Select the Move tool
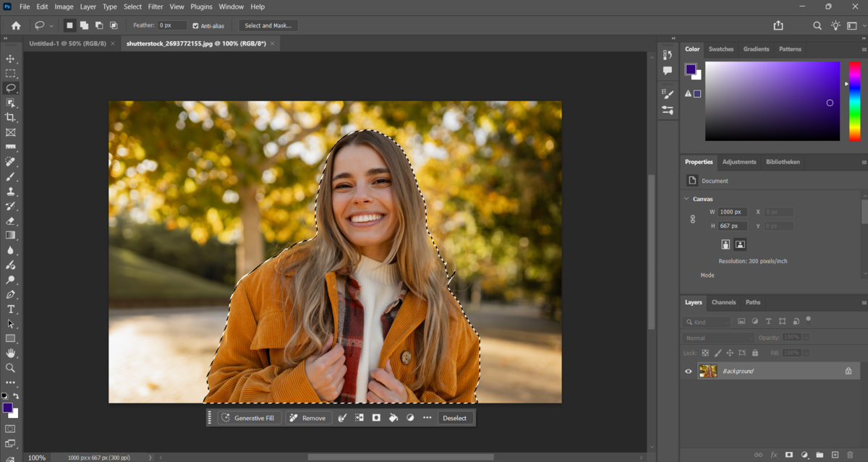 pos(10,59)
